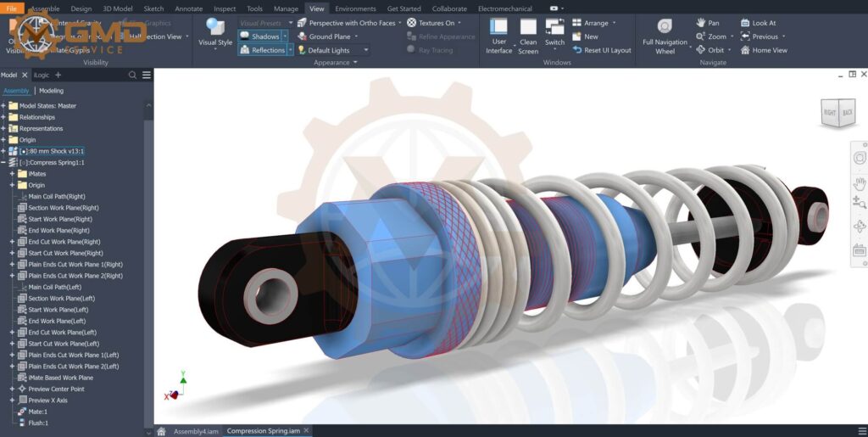This screenshot has width=868, height=437.
Task: Expand the Representations folder
Action: [x=3, y=128]
